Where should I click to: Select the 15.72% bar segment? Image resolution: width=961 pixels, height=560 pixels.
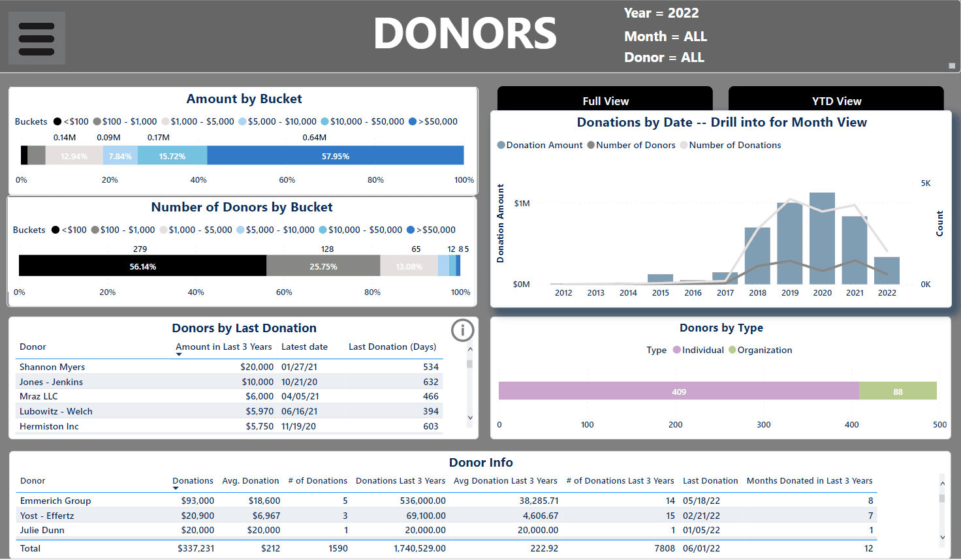[172, 155]
